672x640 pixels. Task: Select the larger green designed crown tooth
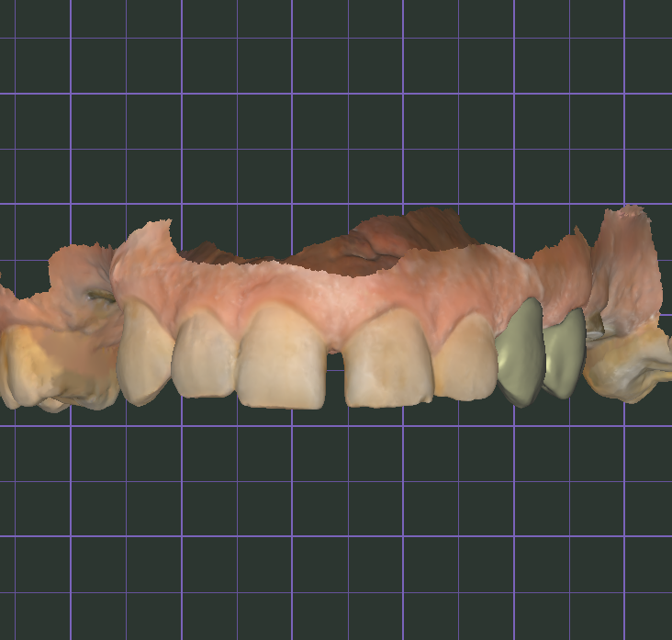[521, 353]
